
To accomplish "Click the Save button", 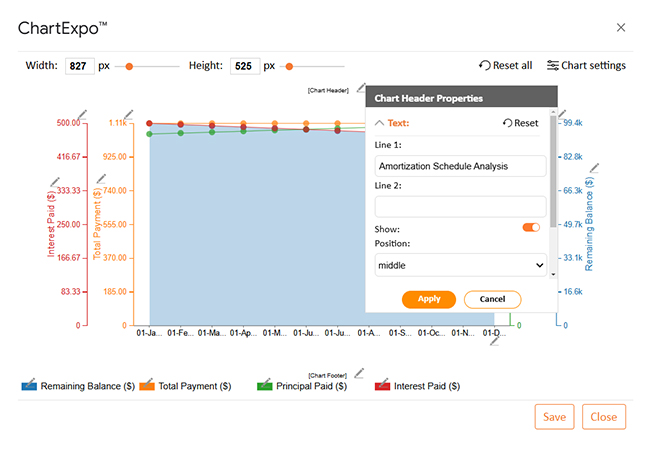I will click(x=554, y=417).
